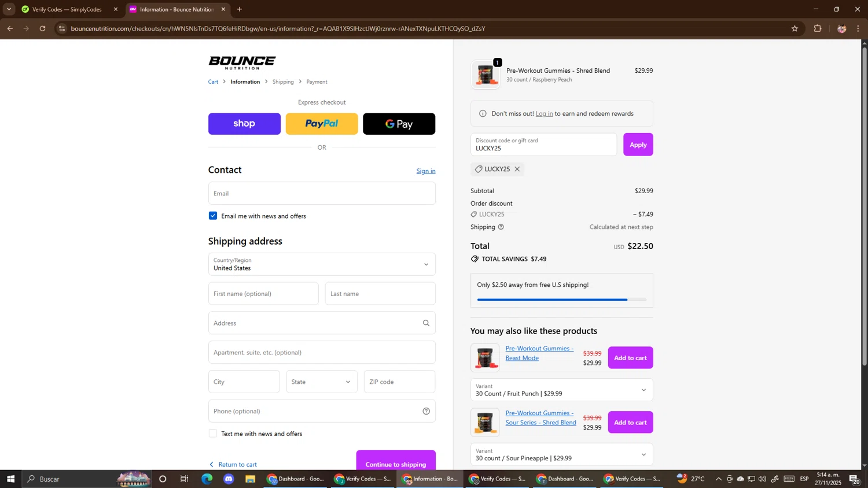Click the Shred Blend product thumbnail

click(486, 75)
